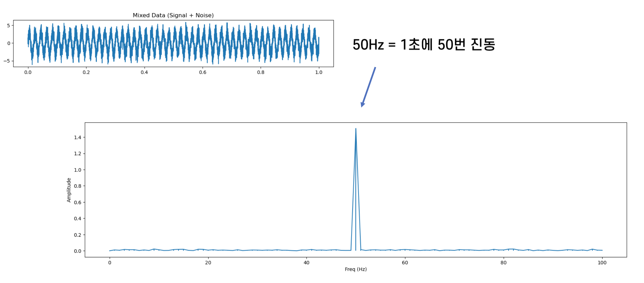
Task: Click the 40 tick on frequency axis
Action: [x=307, y=263]
